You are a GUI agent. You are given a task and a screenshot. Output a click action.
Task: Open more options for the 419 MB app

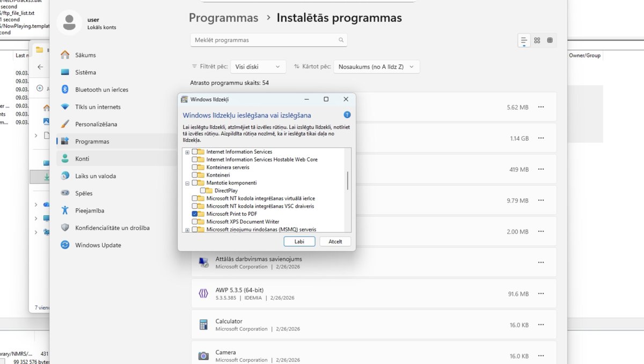(x=541, y=169)
